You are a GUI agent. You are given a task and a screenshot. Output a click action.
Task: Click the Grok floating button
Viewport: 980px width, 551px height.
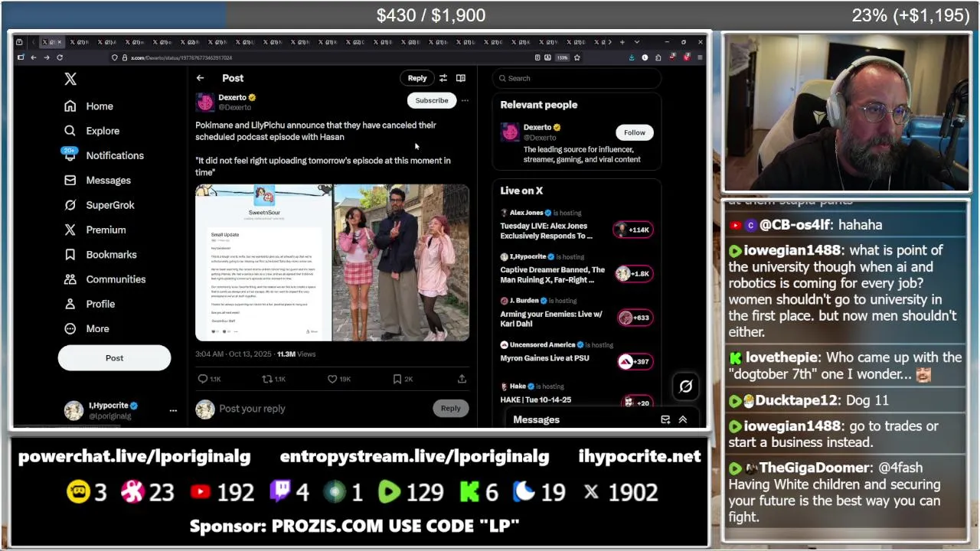coord(685,386)
